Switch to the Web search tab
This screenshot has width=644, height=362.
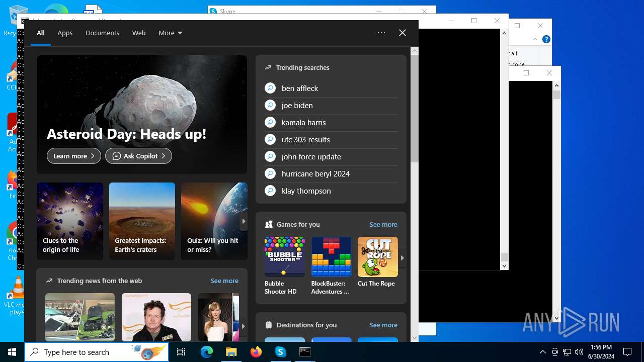click(x=139, y=33)
